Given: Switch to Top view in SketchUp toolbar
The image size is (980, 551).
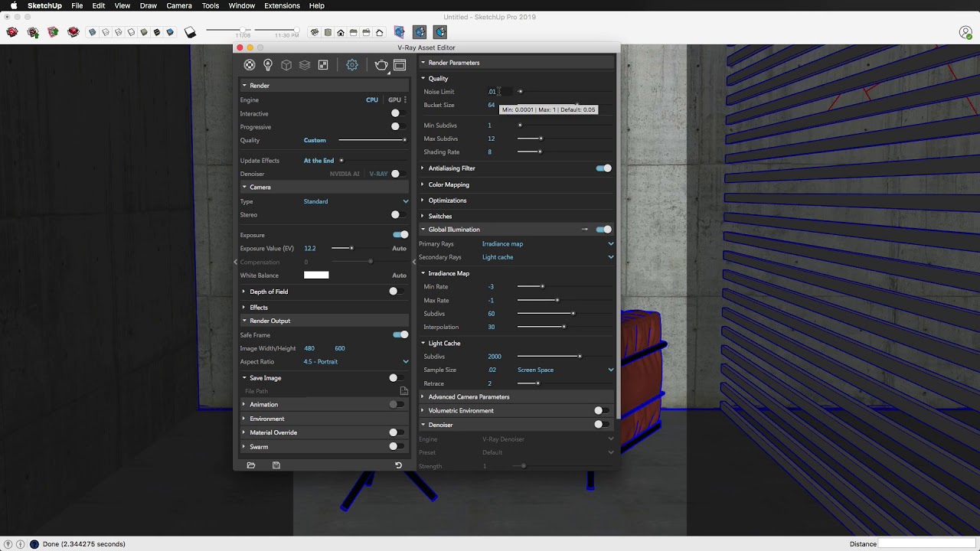Looking at the screenshot, I should 328,32.
